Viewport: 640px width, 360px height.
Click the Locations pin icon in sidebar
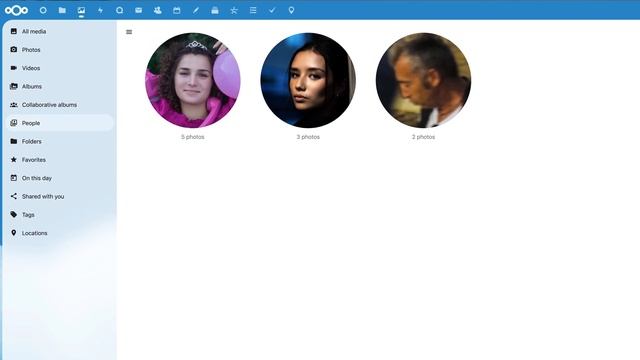pyautogui.click(x=14, y=233)
